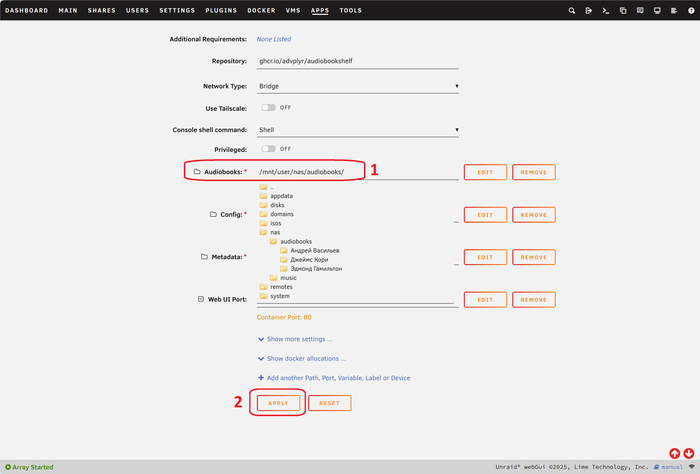The height and width of the screenshot is (474, 700).
Task: Open the web terminal icon
Action: [606, 10]
